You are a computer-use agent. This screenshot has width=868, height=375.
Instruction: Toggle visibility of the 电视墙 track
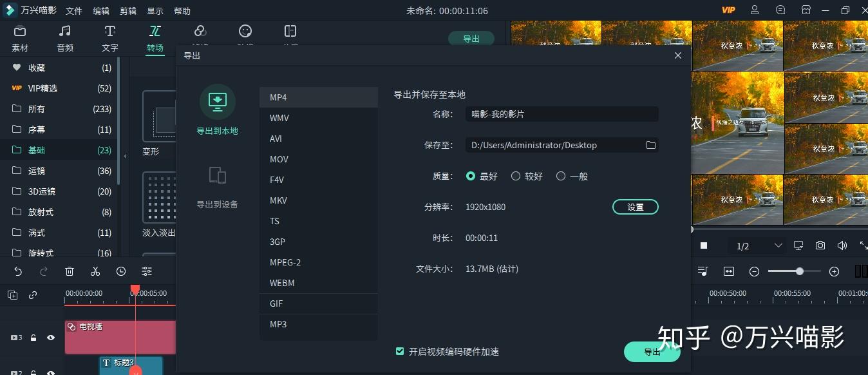51,337
